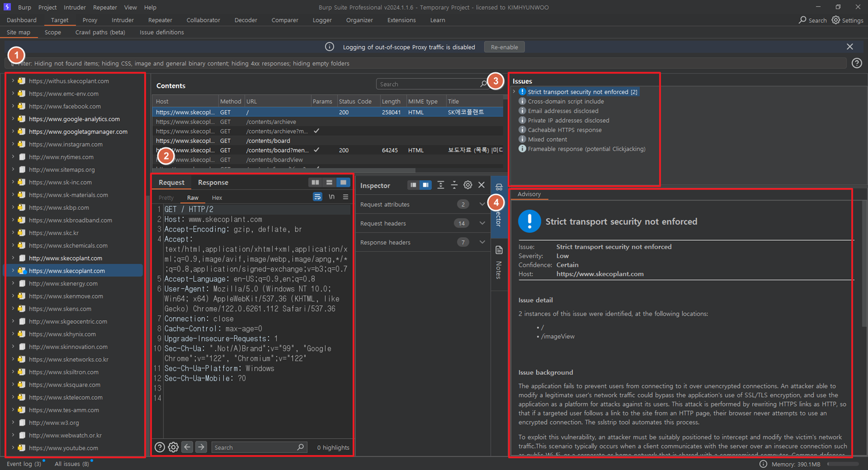The height and width of the screenshot is (470, 868).
Task: Click Contents search magnifier icon
Action: 483,84
